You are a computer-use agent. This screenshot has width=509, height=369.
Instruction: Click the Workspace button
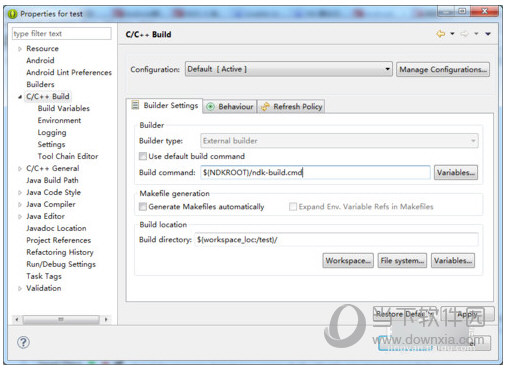point(348,260)
